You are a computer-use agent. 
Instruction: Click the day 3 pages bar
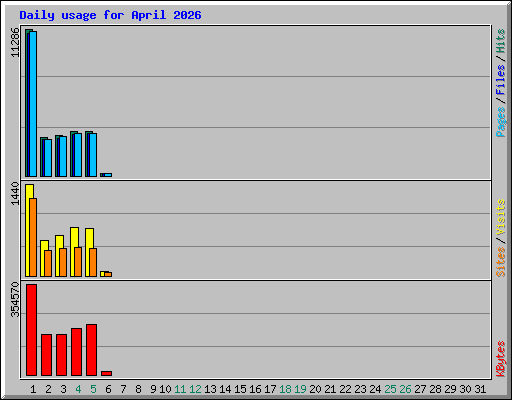[63, 156]
